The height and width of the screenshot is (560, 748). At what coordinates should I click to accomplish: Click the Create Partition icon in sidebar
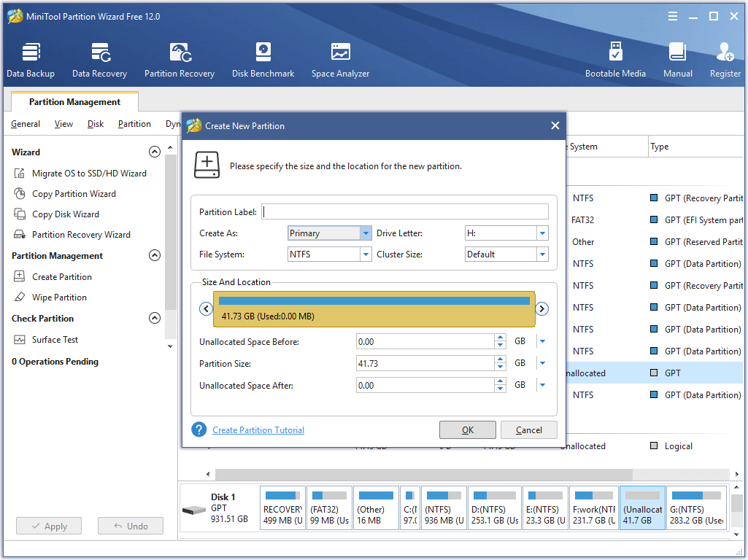[20, 276]
